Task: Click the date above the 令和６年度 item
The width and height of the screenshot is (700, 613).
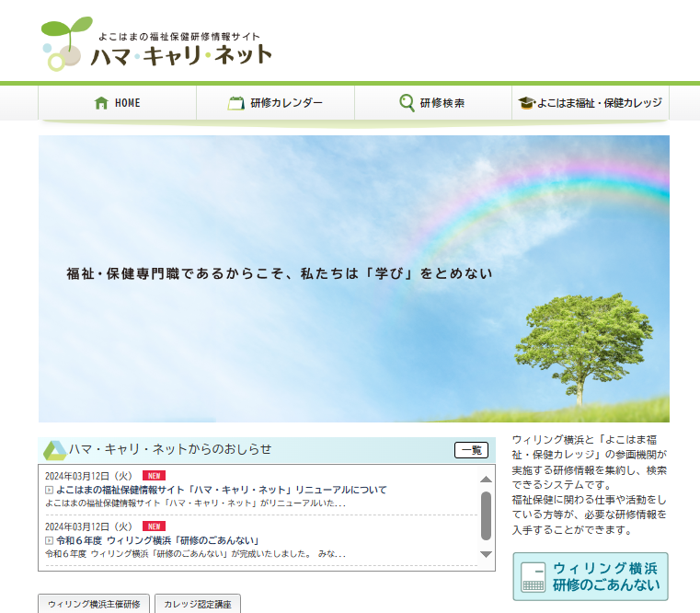Action: coord(88,526)
